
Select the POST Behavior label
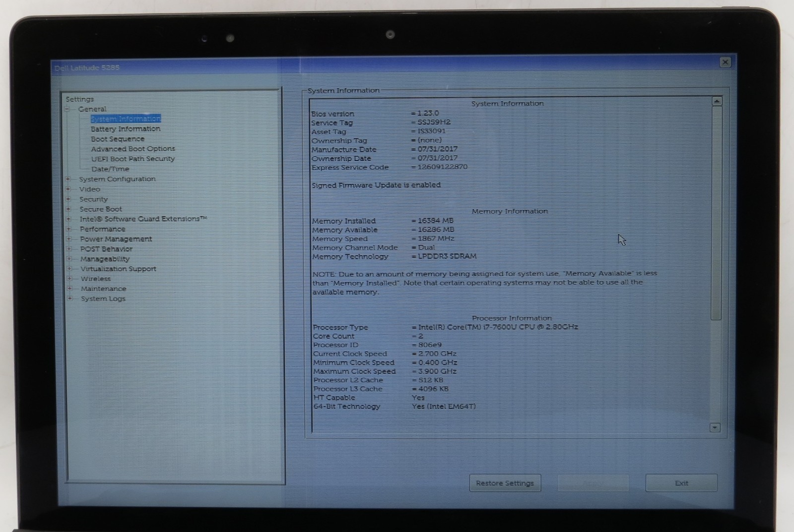pos(106,249)
